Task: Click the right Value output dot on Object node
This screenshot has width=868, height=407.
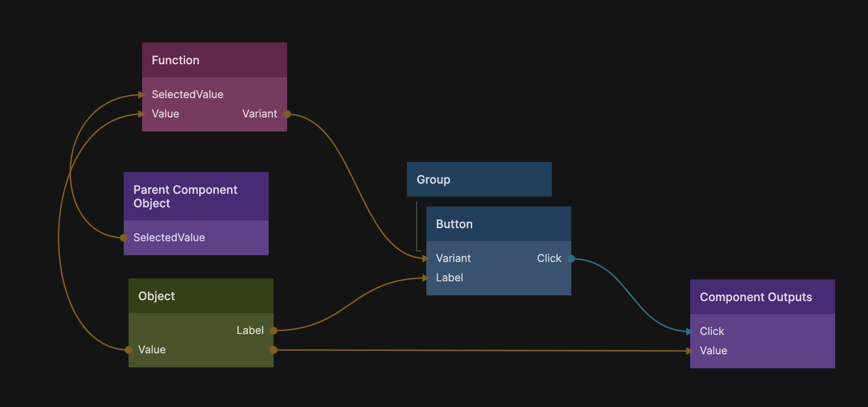Action: click(x=274, y=350)
